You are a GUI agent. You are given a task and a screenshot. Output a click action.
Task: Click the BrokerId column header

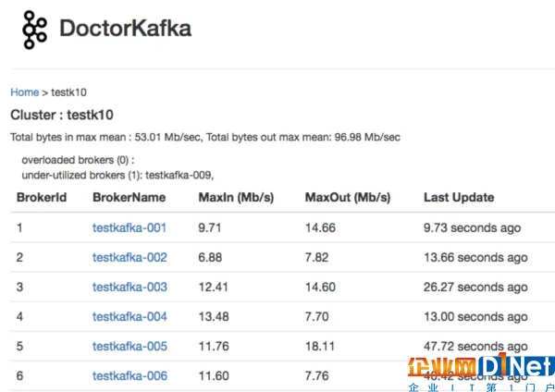[x=42, y=197]
